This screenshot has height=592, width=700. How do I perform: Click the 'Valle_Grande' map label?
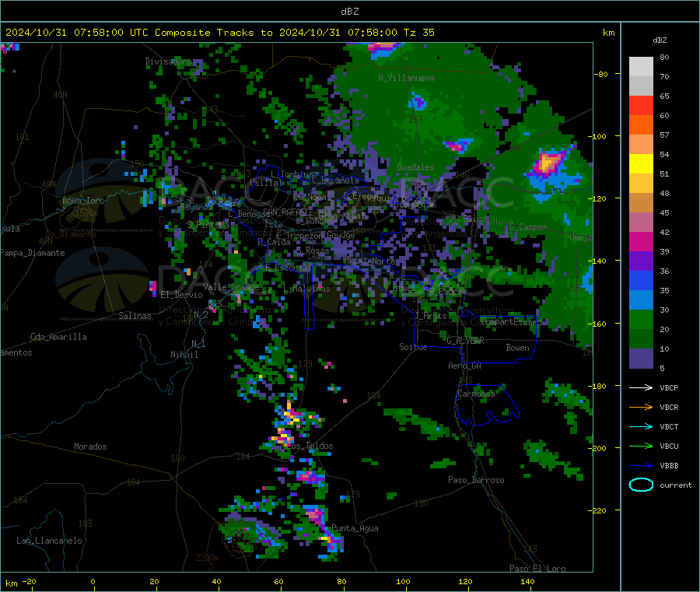point(231,287)
